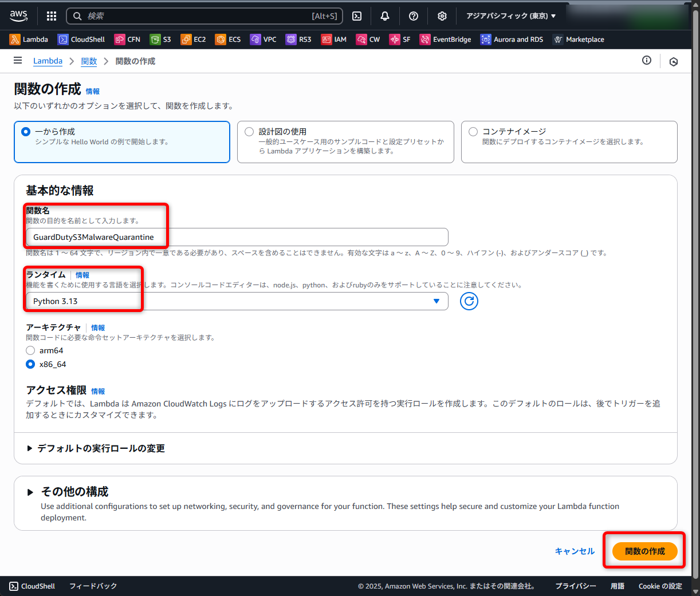The image size is (700, 596).
Task: Open the EC2 favorite shortcut
Action: (193, 40)
